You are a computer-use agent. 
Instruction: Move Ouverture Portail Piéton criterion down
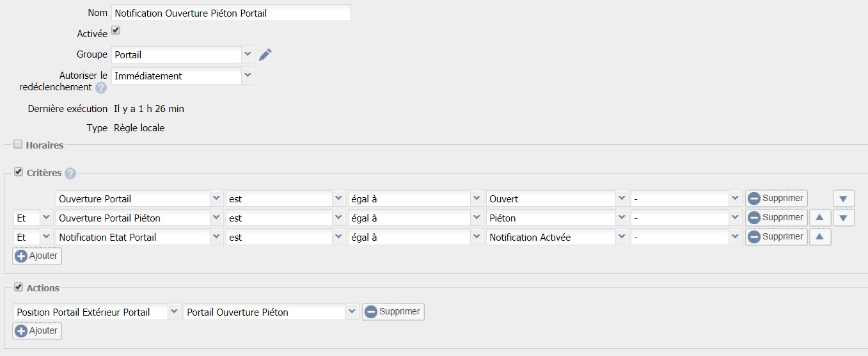click(x=844, y=218)
